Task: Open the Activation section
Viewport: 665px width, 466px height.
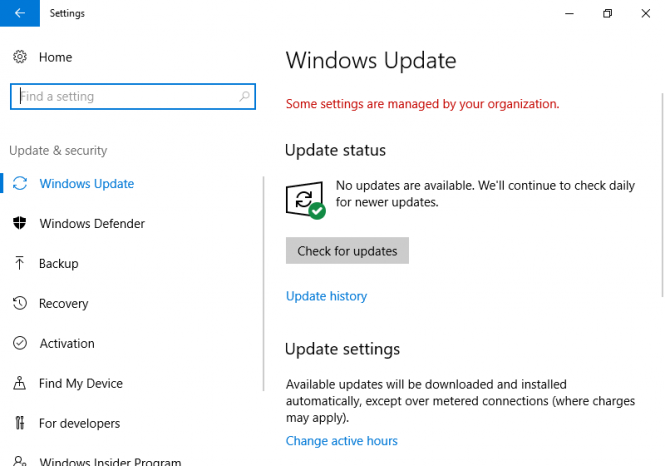Action: click(x=67, y=343)
